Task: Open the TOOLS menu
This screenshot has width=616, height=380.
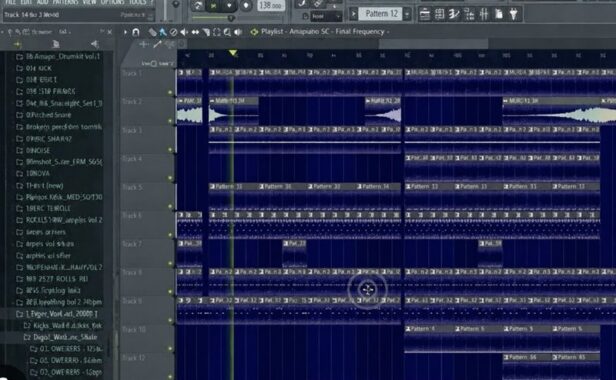Action: point(137,2)
